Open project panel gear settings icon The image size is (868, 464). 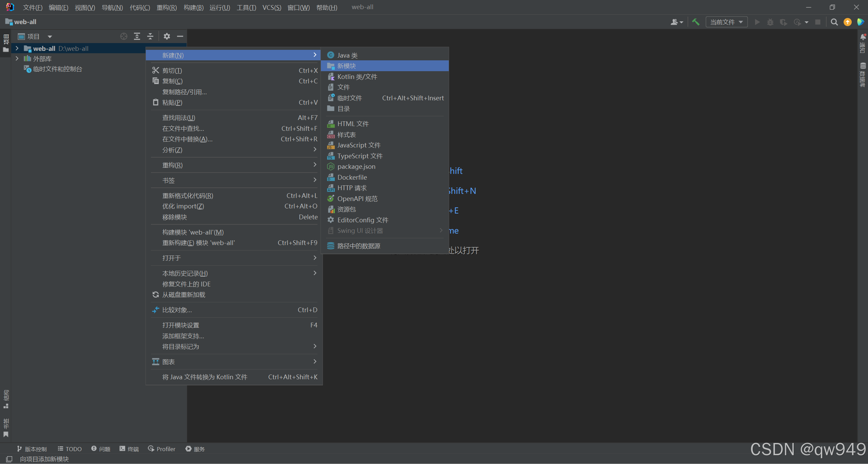coord(167,36)
